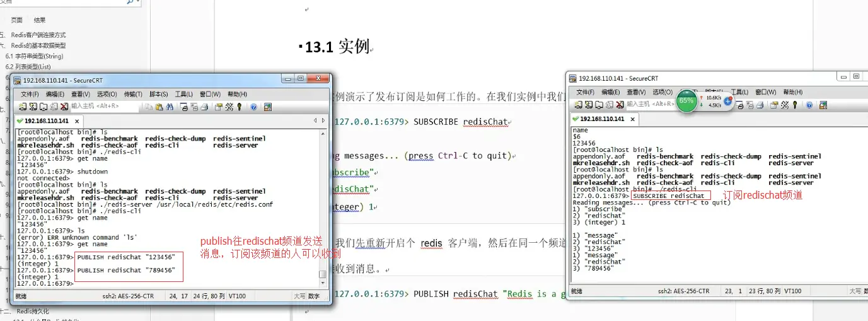This screenshot has height=321, width=868.
Task: Click Help icon in SUBSCRIBE-session SecureCRT toolbar
Action: click(809, 105)
